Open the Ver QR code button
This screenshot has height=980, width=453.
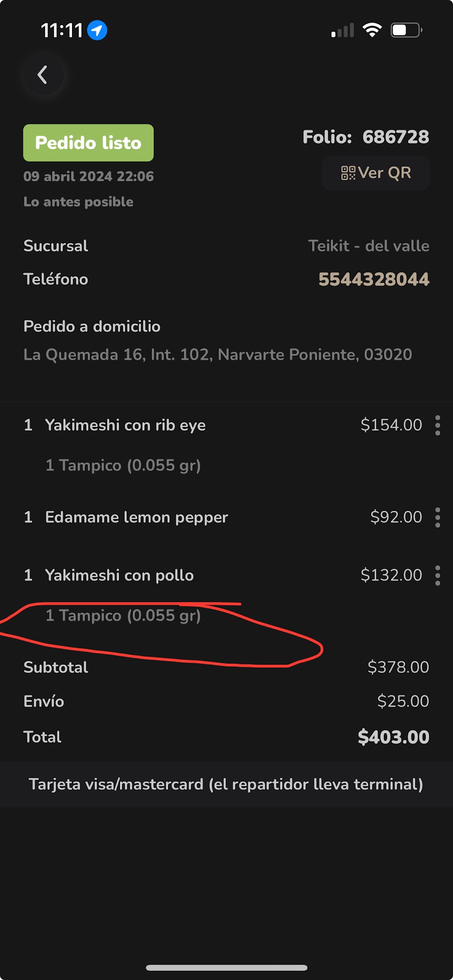[x=376, y=173]
